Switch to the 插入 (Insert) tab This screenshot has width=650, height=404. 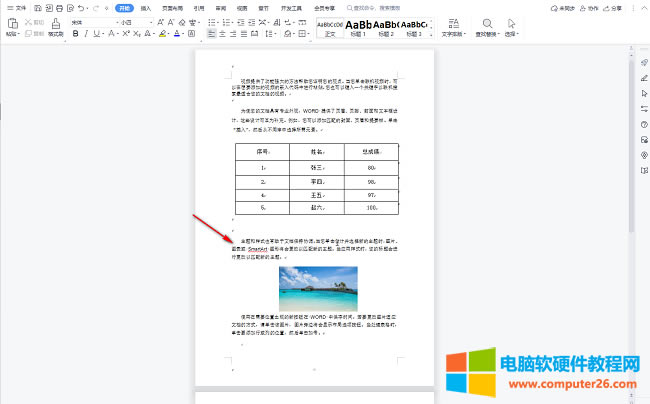146,7
